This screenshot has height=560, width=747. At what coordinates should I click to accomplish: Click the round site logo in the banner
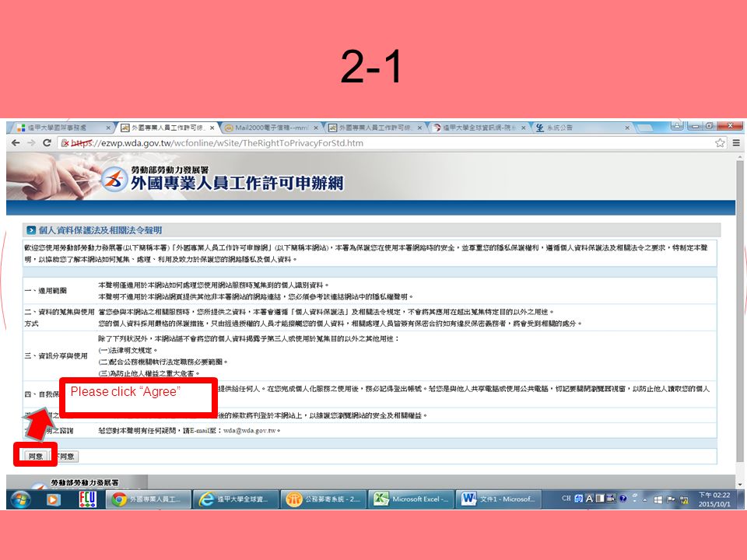[114, 179]
